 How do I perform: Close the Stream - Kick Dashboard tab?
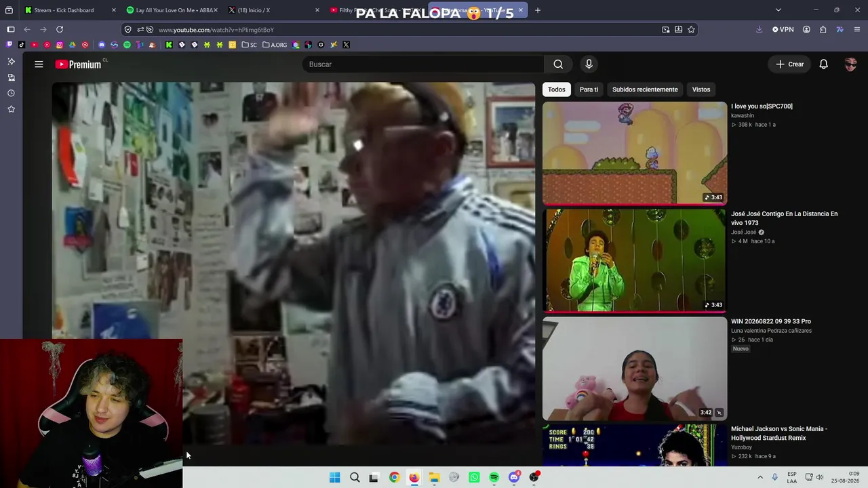(113, 10)
